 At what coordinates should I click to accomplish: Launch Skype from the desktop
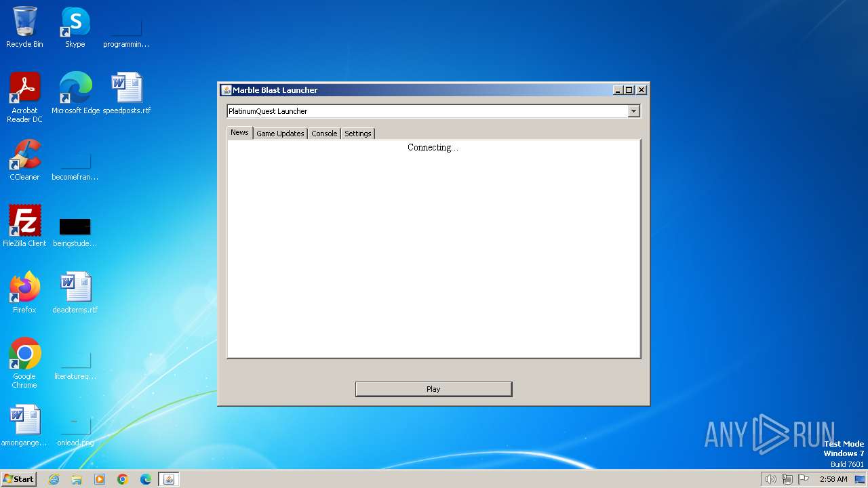coord(75,27)
